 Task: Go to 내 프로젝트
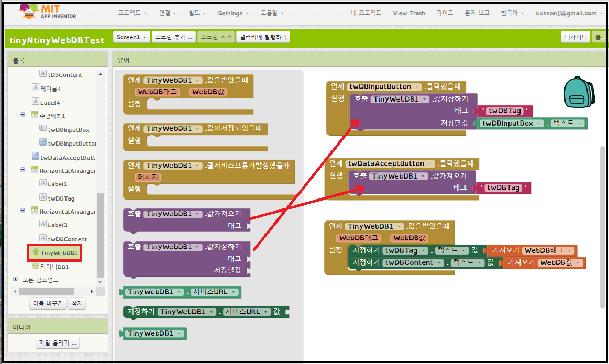[x=366, y=13]
